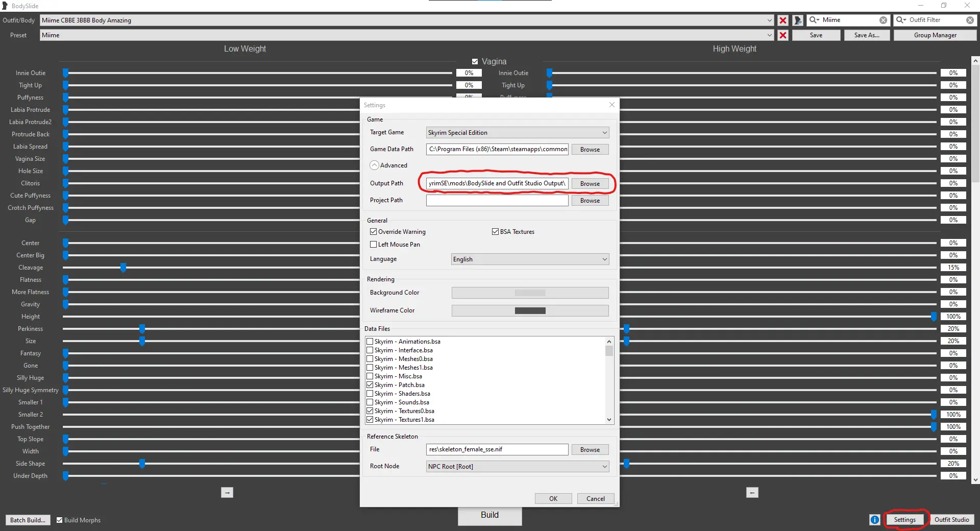
Task: Click the low weight Cleavage slider handle
Action: click(123, 268)
